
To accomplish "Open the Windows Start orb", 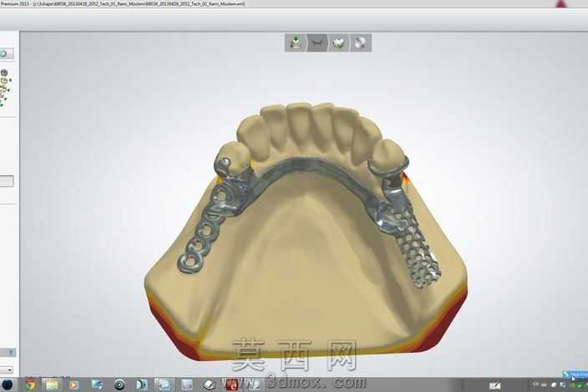I will click(7, 384).
